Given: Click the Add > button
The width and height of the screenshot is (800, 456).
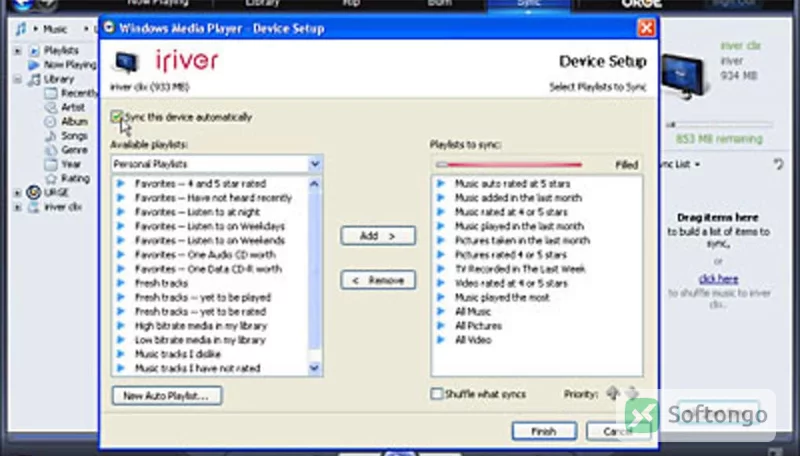Looking at the screenshot, I should (378, 236).
